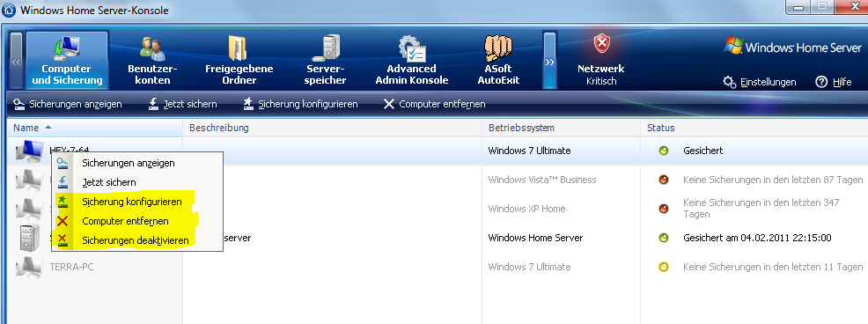Select the Windows XP Home cell

pos(526,209)
